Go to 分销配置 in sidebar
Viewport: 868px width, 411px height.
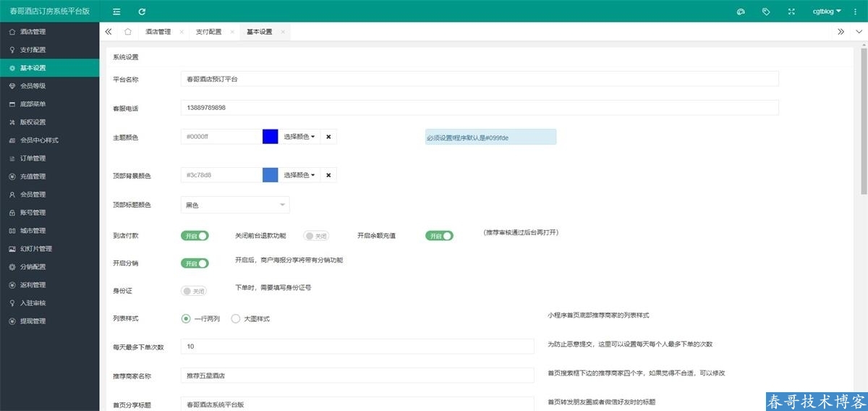pos(33,267)
